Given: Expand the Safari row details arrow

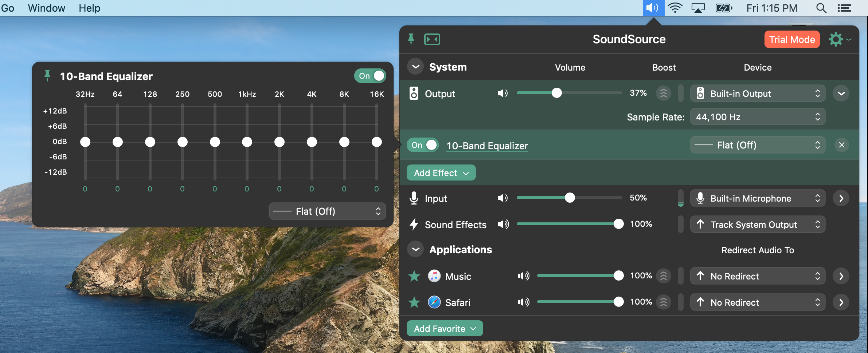Looking at the screenshot, I should point(841,302).
